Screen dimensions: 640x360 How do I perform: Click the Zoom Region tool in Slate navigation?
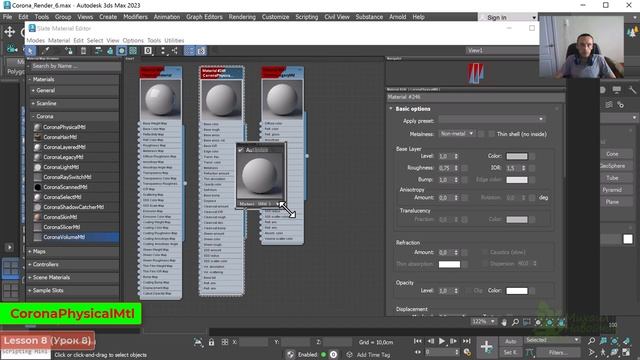(527, 322)
